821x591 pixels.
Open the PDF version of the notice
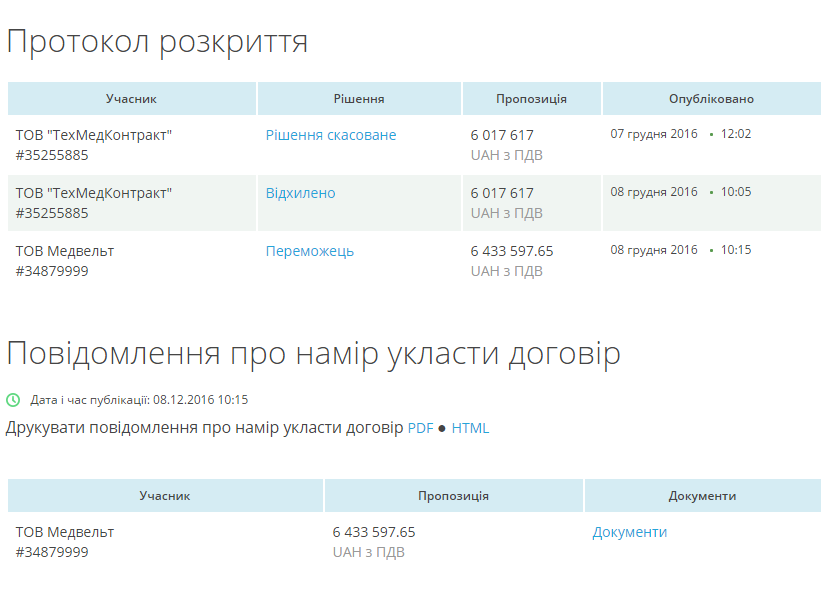(420, 428)
